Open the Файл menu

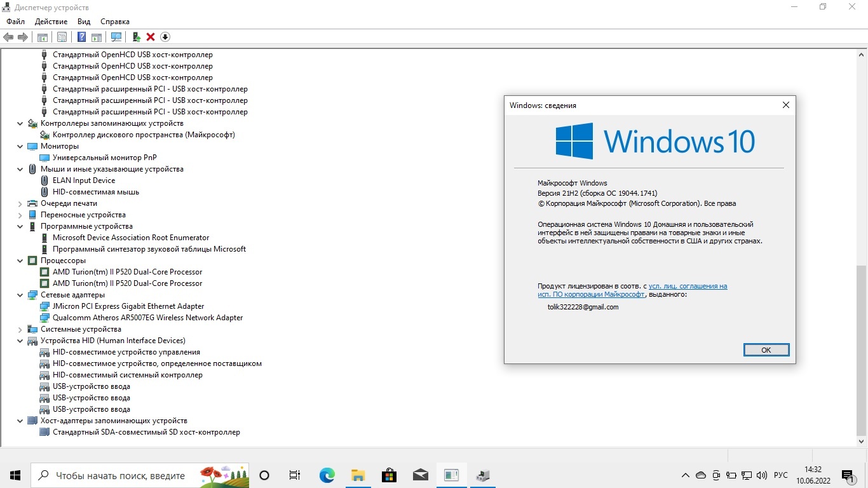point(16,22)
